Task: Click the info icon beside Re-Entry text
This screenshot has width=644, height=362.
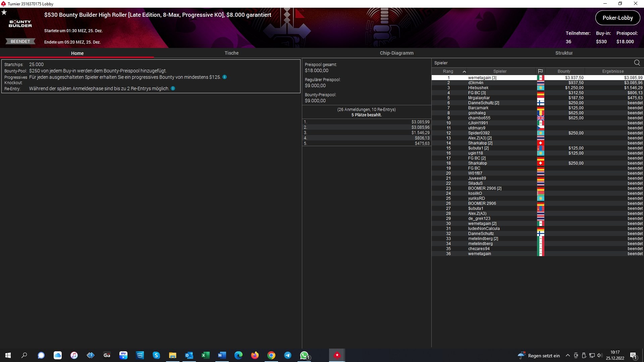Action: click(x=173, y=88)
